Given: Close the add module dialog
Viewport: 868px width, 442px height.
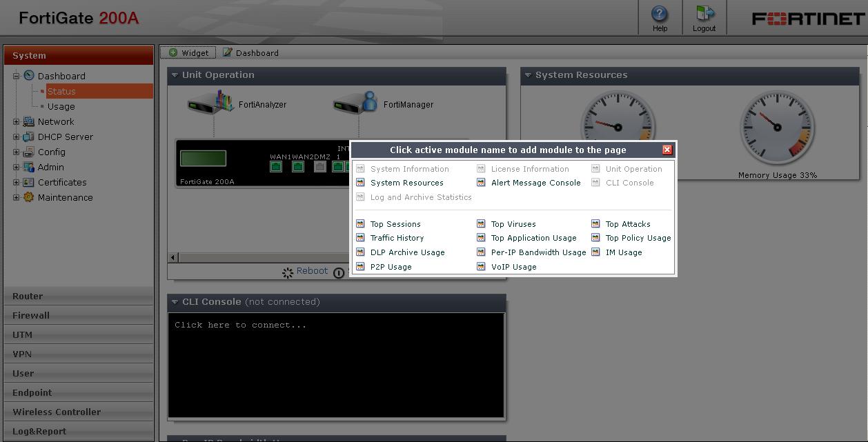Looking at the screenshot, I should pyautogui.click(x=667, y=150).
